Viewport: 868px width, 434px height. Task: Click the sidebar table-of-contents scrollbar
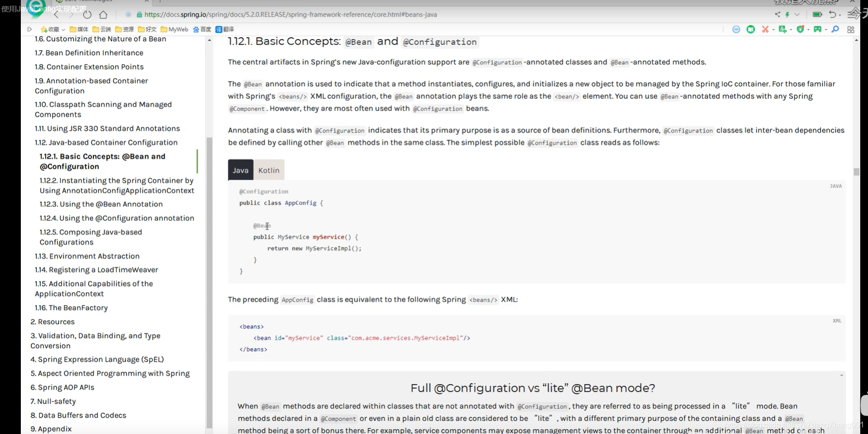pos(209,283)
